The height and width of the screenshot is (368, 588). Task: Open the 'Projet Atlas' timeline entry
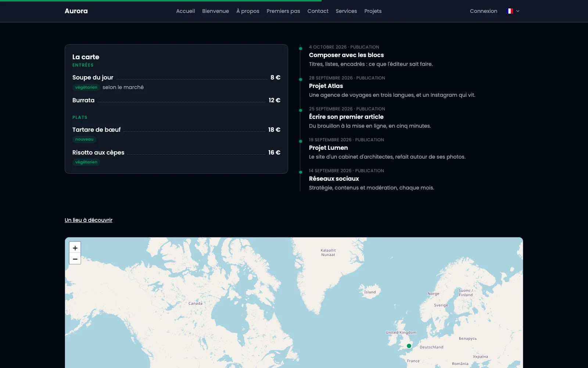326,86
